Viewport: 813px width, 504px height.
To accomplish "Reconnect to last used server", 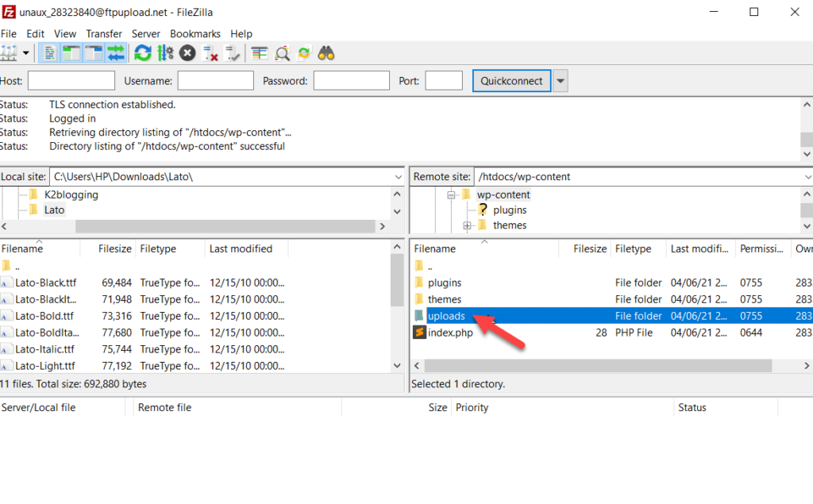I will point(232,53).
